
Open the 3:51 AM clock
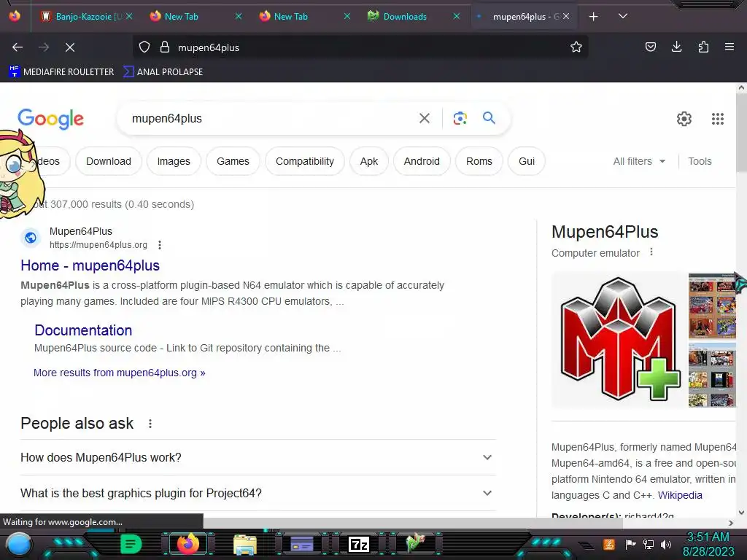coord(708,544)
